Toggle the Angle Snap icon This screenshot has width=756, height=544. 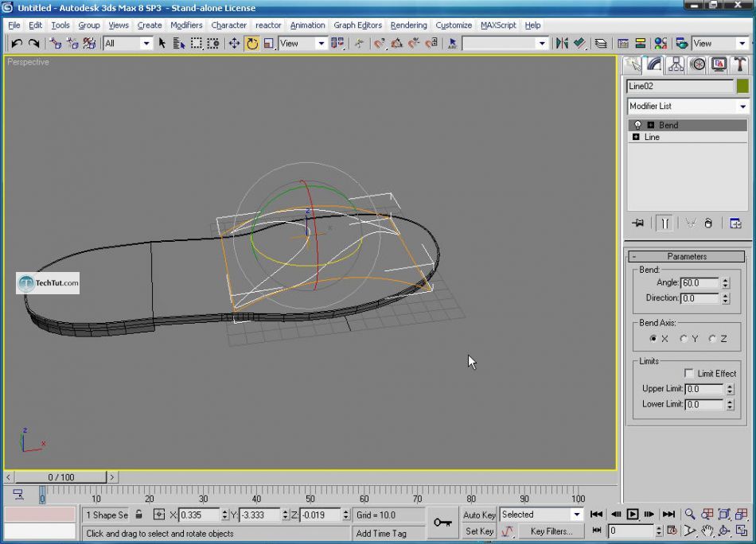pos(397,44)
